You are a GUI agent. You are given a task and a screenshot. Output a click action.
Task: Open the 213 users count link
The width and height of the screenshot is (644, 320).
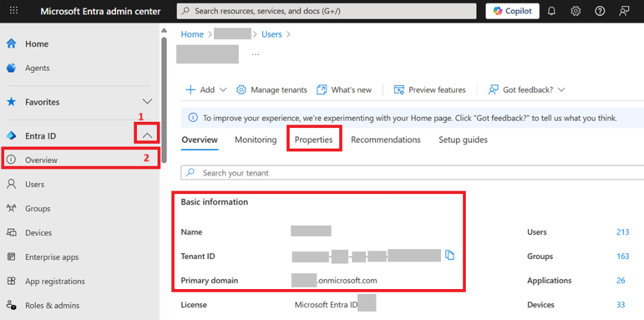pos(623,232)
